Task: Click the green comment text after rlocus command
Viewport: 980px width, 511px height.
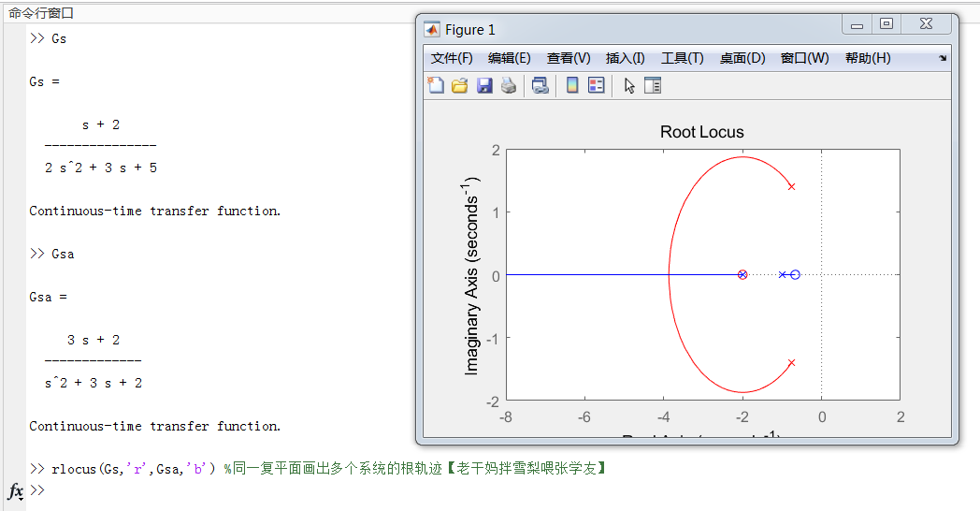Action: [415, 469]
